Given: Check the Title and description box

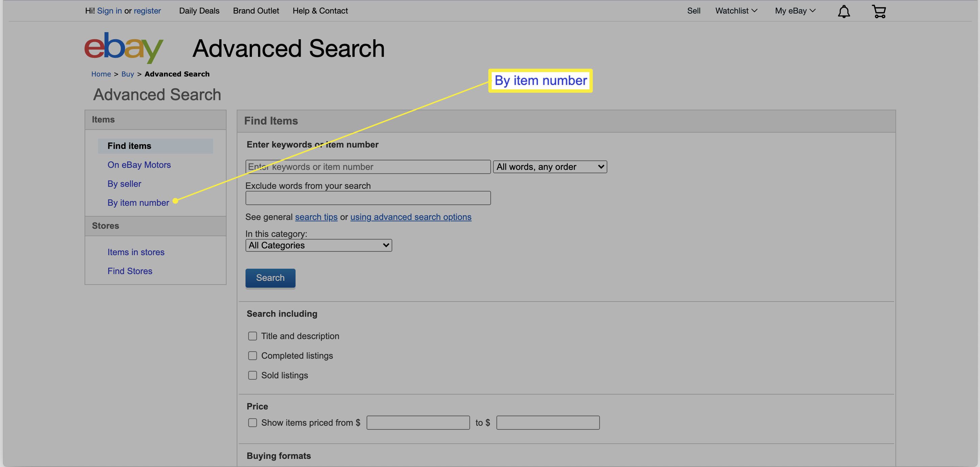Looking at the screenshot, I should pos(252,336).
